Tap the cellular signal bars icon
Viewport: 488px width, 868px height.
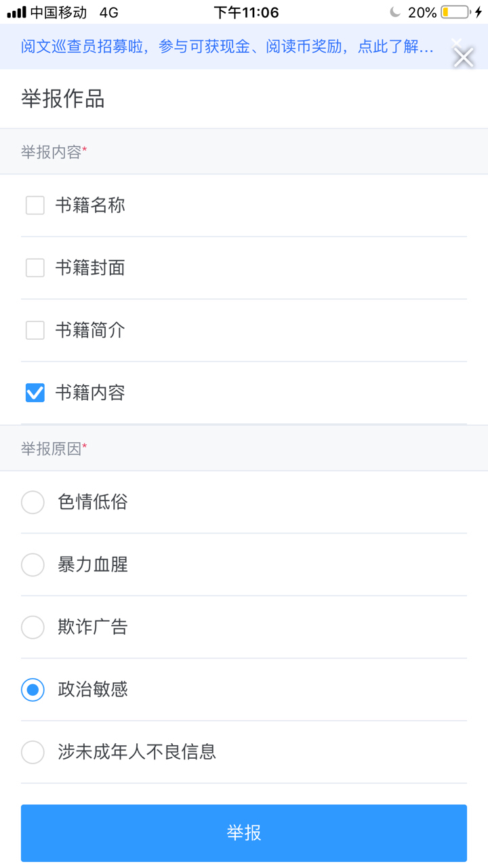[x=16, y=12]
